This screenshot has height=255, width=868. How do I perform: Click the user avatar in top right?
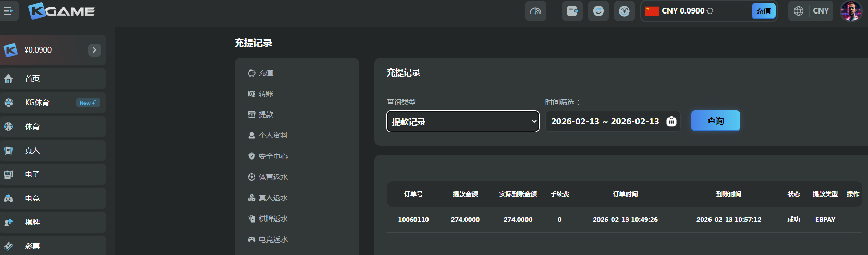point(850,11)
